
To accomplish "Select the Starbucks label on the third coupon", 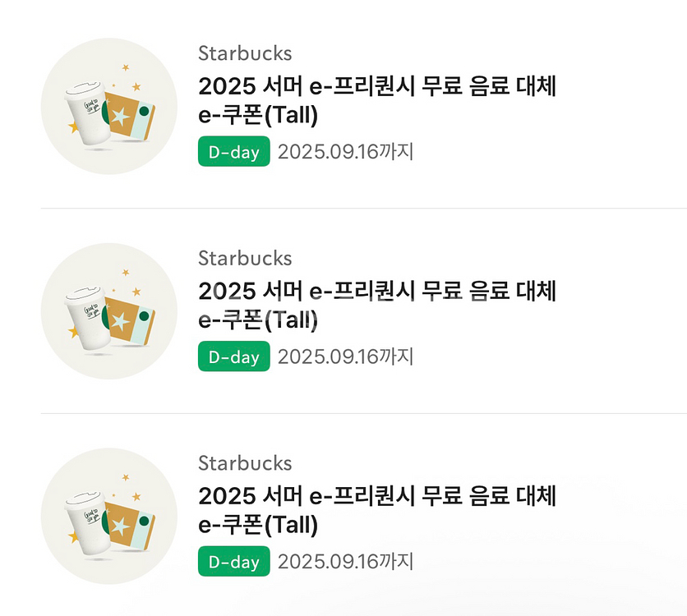I will click(244, 463).
